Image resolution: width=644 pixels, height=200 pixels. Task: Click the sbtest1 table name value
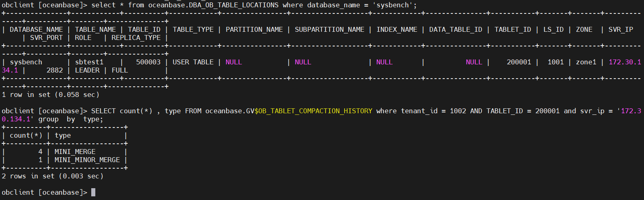89,62
